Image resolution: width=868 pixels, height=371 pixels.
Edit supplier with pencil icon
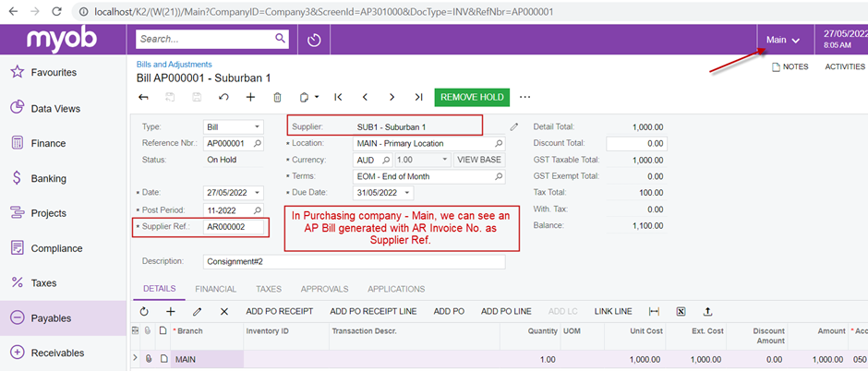coord(514,126)
